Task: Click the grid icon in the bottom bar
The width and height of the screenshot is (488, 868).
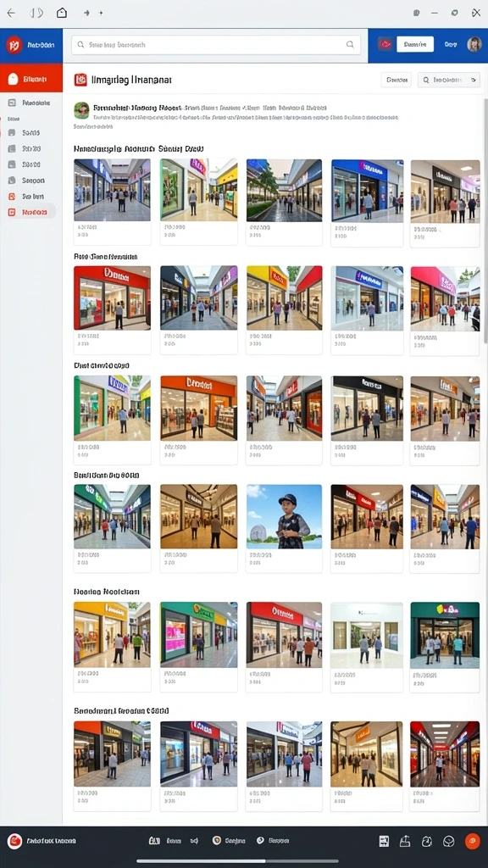Action: [384, 841]
